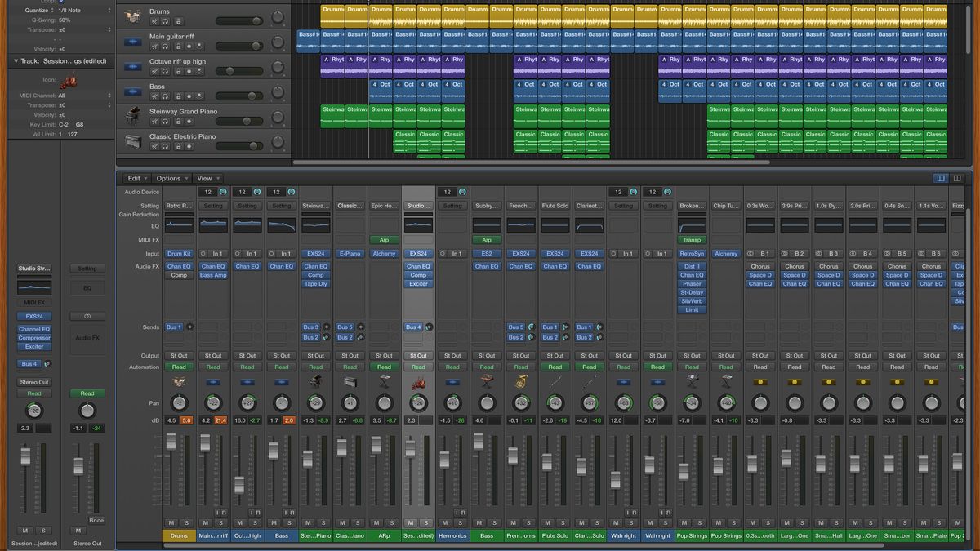980x551 pixels.
Task: Open the EQ display on the Drums channel strip
Action: (179, 225)
